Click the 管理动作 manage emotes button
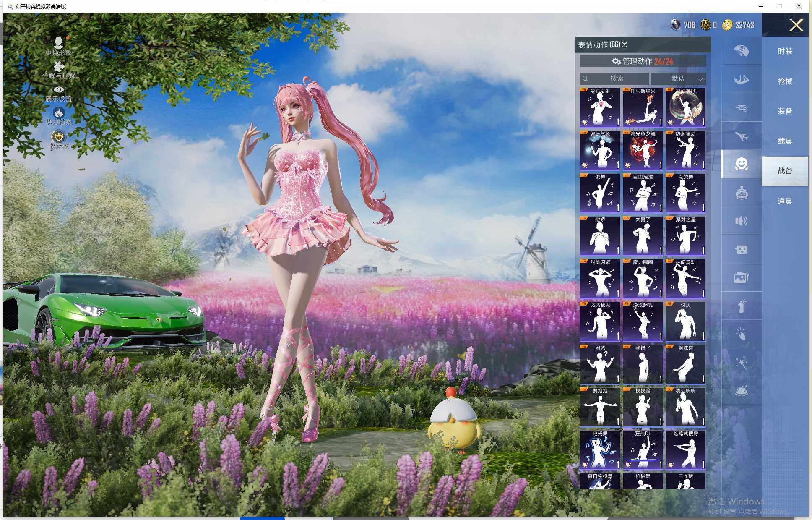812x520 pixels. click(643, 61)
